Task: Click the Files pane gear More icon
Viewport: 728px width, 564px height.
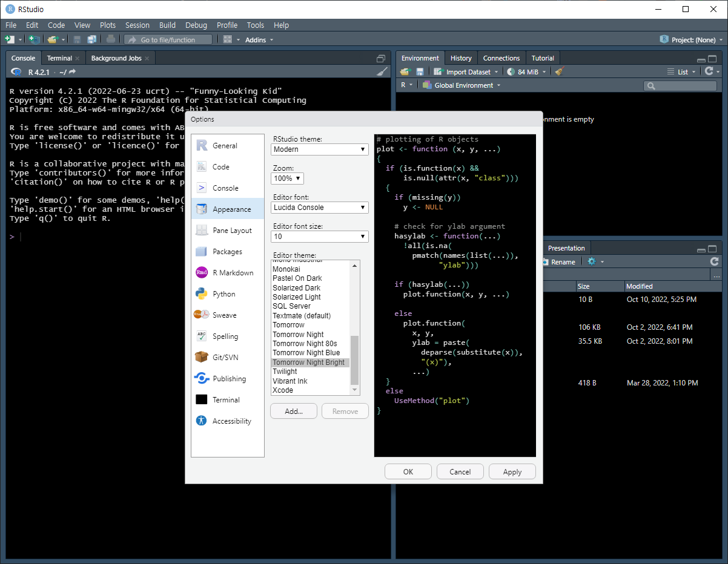Action: click(592, 261)
